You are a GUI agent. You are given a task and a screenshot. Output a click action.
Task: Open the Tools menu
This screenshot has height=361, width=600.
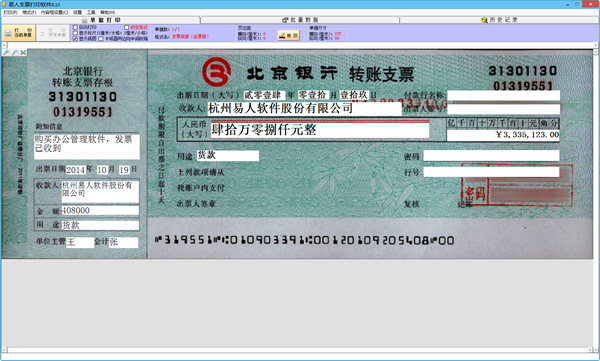91,12
